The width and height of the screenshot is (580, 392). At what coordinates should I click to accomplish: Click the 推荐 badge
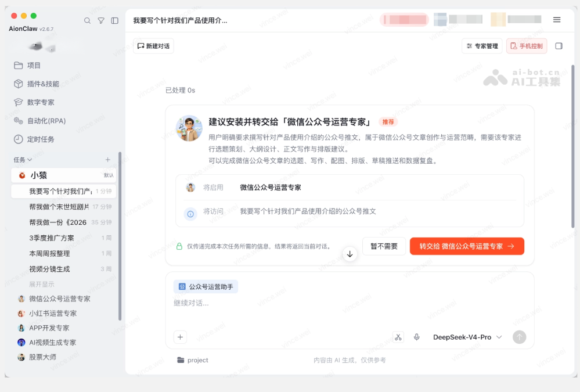388,122
